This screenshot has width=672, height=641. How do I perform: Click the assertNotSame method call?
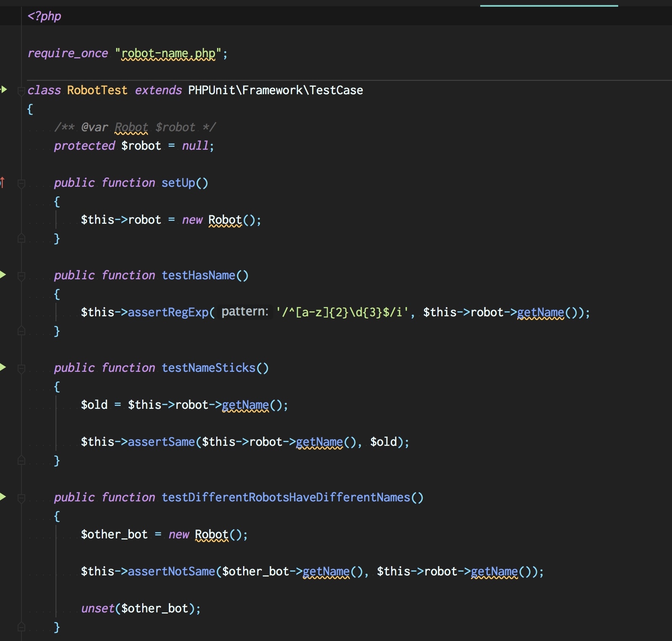[x=172, y=571]
